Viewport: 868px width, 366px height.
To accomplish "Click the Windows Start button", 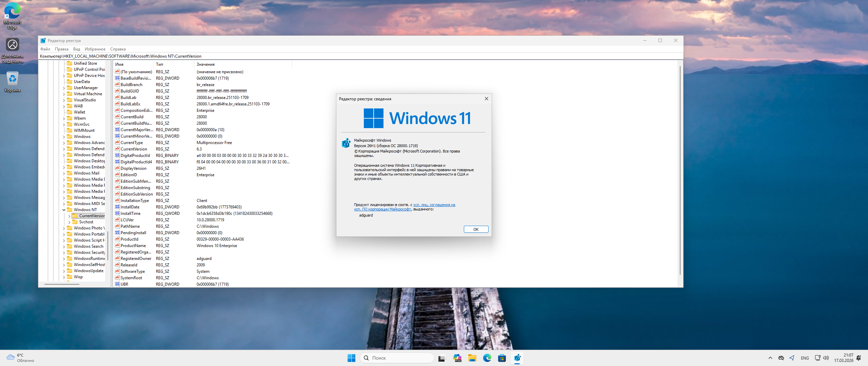I will point(351,358).
